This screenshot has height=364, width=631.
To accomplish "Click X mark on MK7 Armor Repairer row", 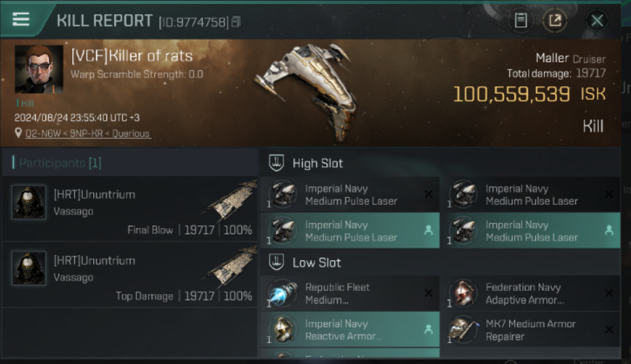I will coord(609,330).
